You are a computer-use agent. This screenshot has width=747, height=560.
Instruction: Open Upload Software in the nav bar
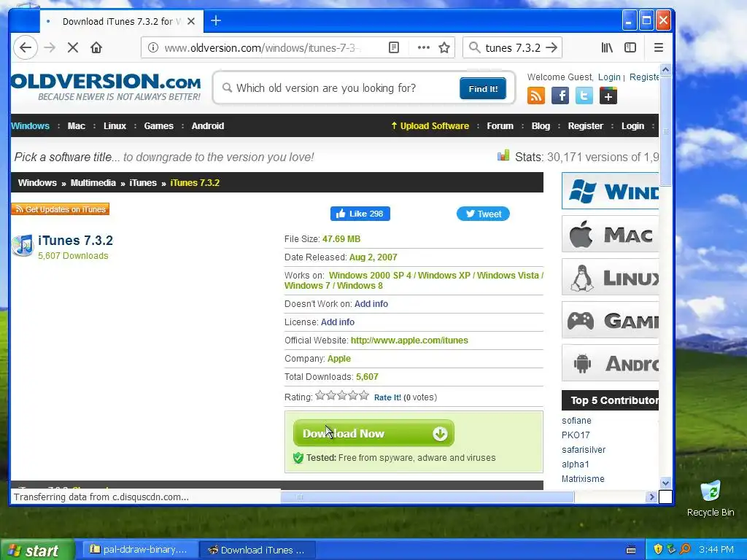[430, 126]
